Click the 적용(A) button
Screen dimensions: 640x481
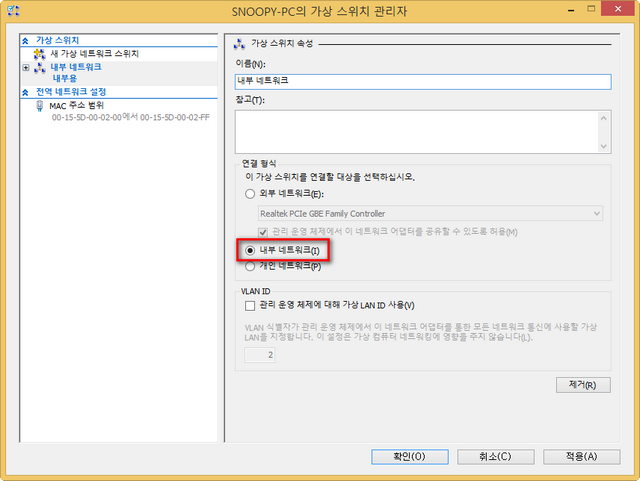[582, 457]
